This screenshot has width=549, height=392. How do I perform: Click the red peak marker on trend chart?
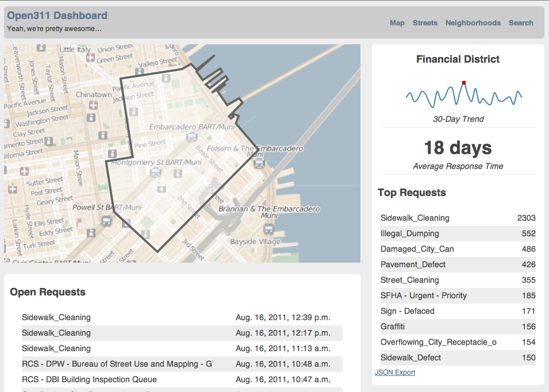coord(463,83)
